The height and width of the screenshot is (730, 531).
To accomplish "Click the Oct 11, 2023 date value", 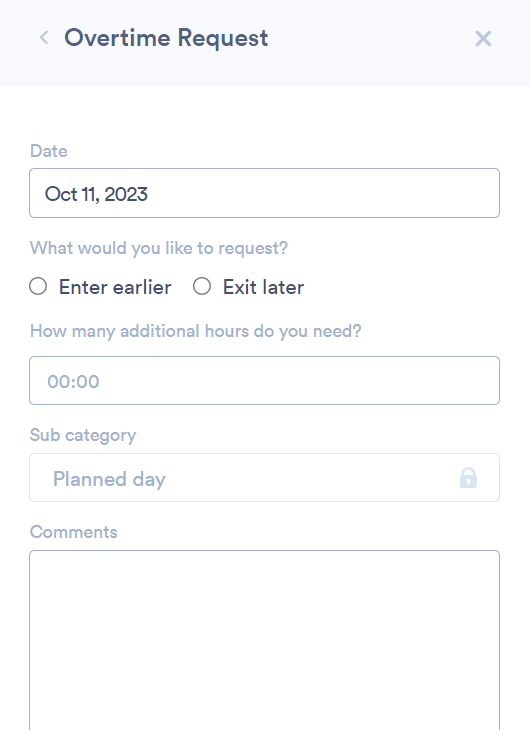I will tap(96, 194).
